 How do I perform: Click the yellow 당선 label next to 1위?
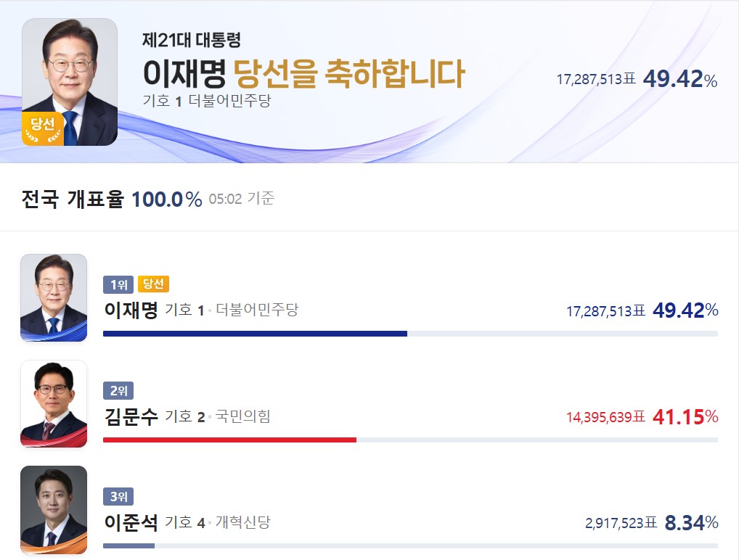154,284
